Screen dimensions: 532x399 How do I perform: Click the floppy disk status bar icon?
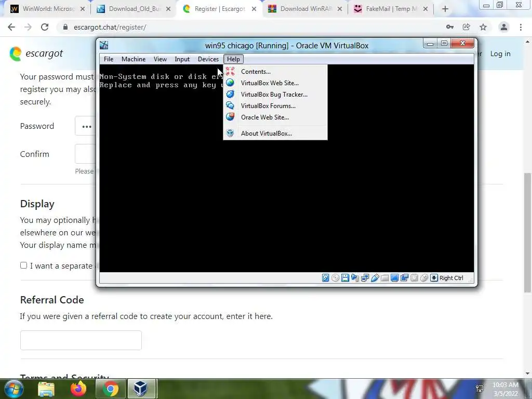[x=345, y=278]
